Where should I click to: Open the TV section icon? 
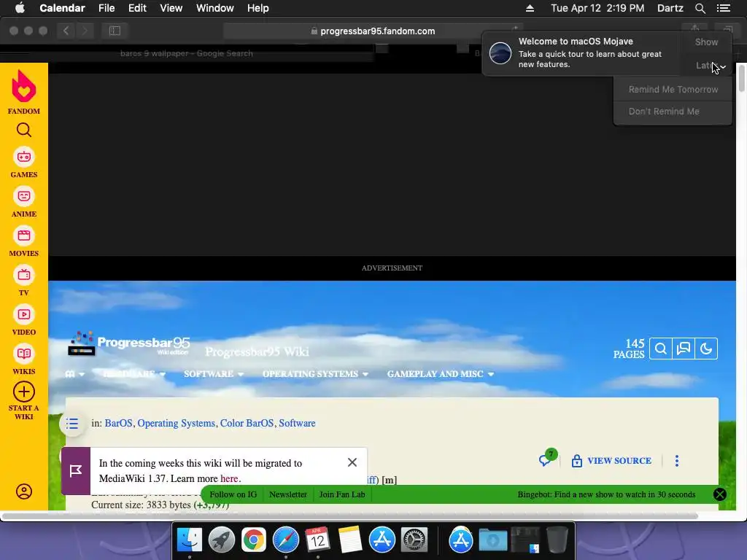(x=24, y=275)
